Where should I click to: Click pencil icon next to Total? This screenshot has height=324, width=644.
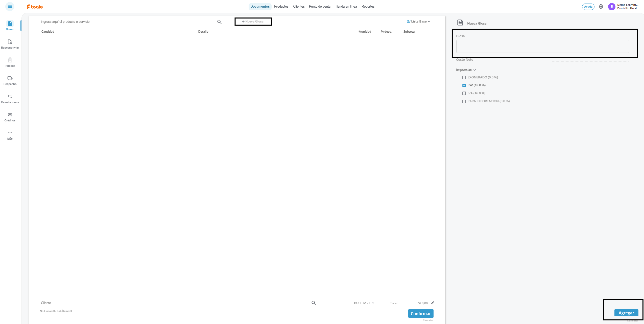[433, 303]
